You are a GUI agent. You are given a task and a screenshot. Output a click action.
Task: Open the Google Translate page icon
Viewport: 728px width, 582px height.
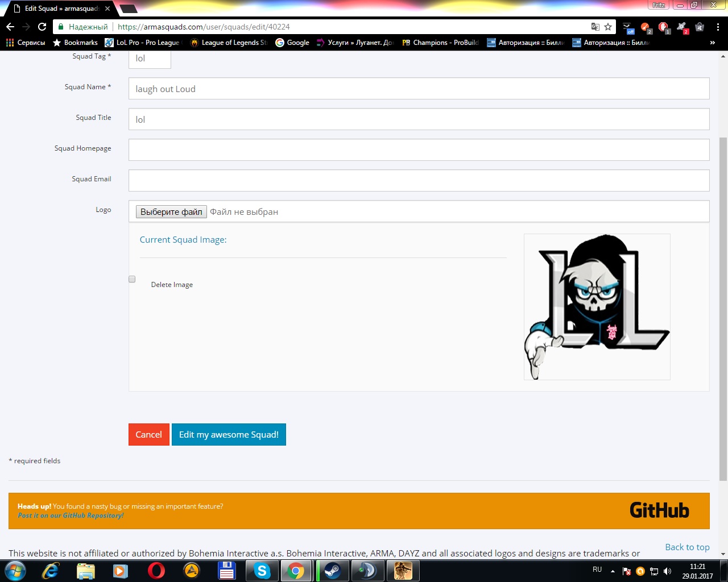tap(595, 27)
